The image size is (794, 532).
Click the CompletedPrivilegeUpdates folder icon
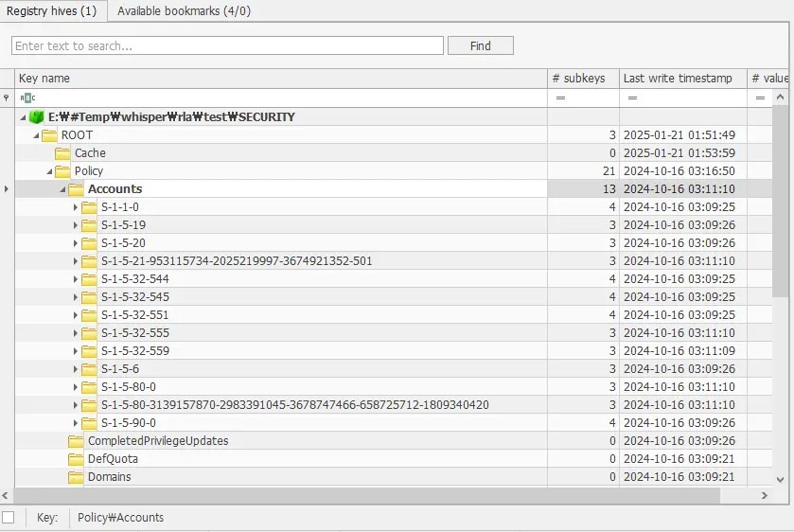(76, 441)
